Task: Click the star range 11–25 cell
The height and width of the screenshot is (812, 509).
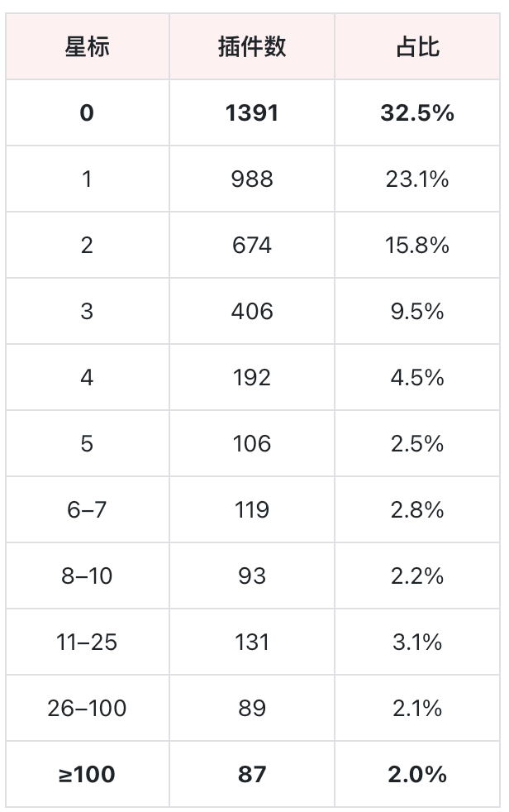Action: tap(88, 642)
